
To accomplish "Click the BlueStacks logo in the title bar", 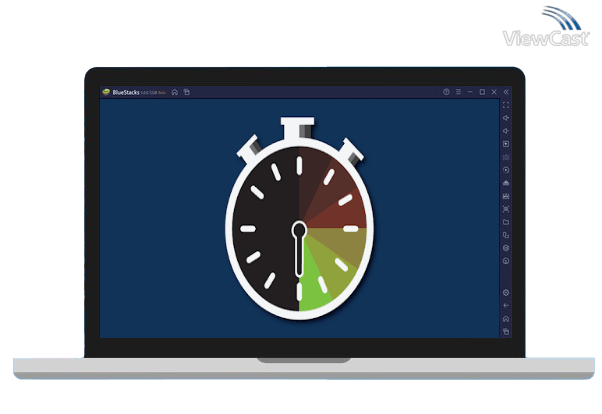I will coord(106,92).
